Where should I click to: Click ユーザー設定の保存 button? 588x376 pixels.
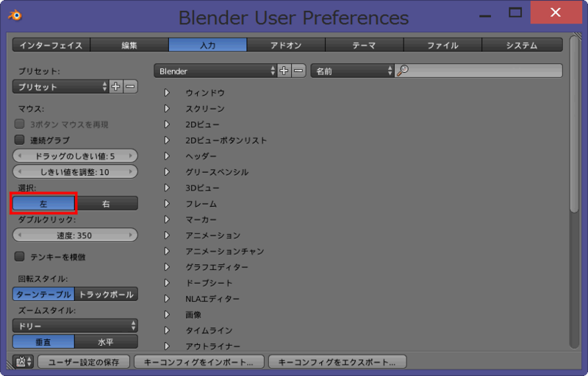coord(84,362)
